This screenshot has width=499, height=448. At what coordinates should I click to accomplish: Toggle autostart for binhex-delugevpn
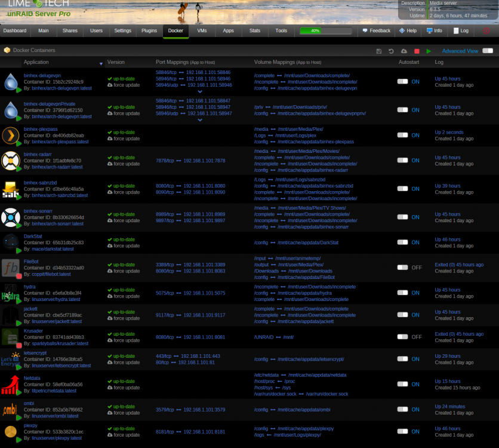coord(402,81)
